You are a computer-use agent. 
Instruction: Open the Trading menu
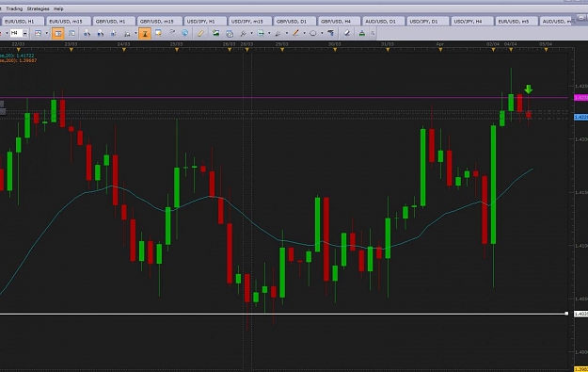[14, 8]
